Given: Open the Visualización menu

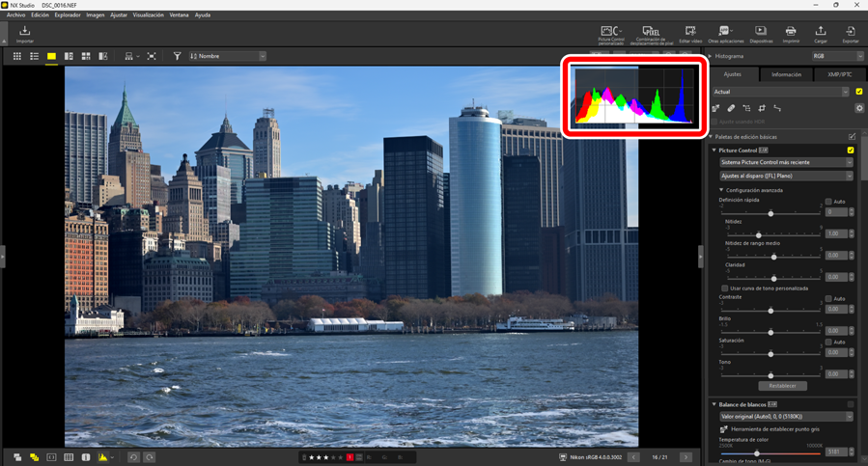Looking at the screenshot, I should click(148, 15).
